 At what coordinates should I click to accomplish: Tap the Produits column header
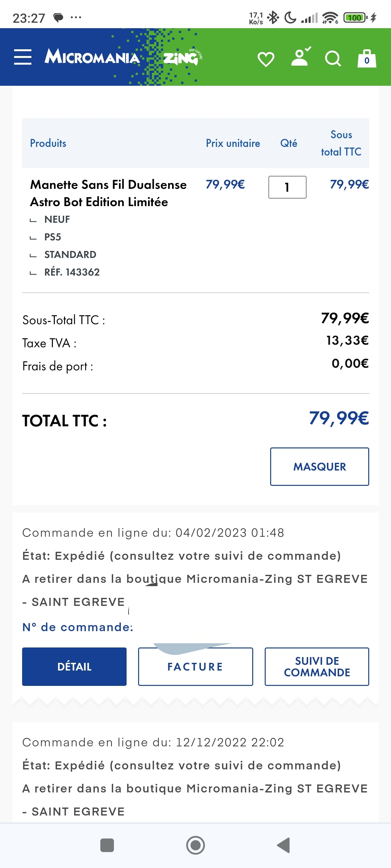pyautogui.click(x=48, y=143)
